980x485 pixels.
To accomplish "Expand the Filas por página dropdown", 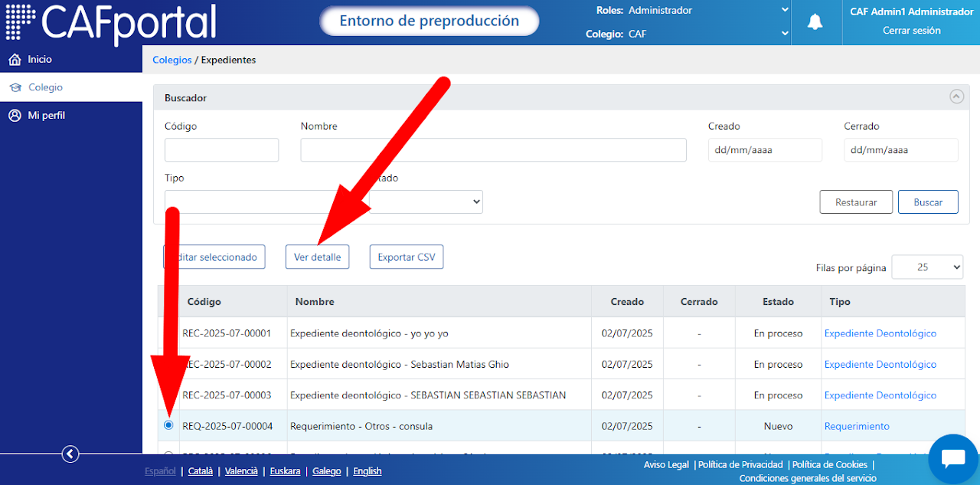I will pyautogui.click(x=928, y=267).
